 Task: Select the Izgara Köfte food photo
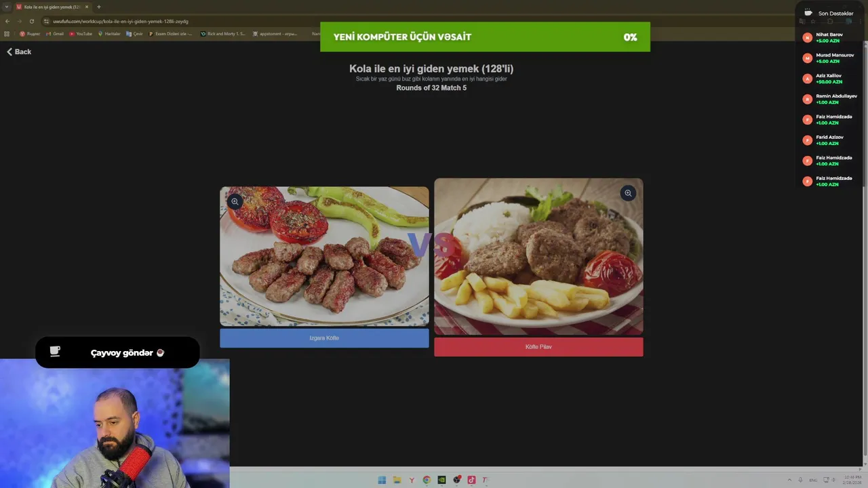tap(324, 256)
